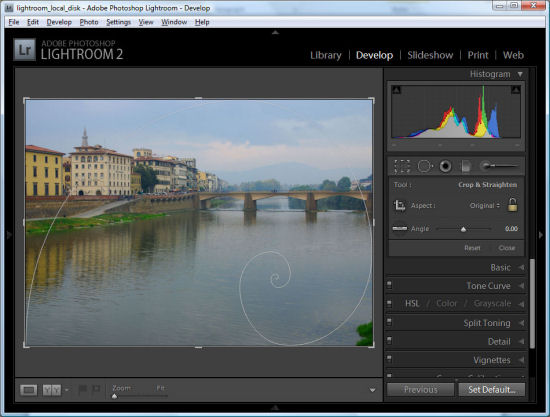Image resolution: width=550 pixels, height=417 pixels.
Task: Click the Lr logo identity plate
Action: pos(25,50)
